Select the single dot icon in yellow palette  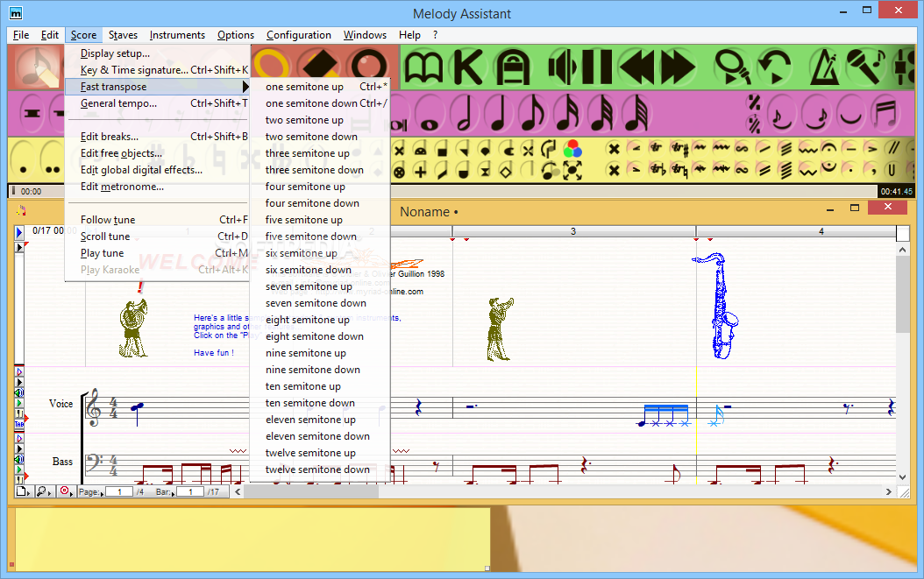tap(23, 160)
